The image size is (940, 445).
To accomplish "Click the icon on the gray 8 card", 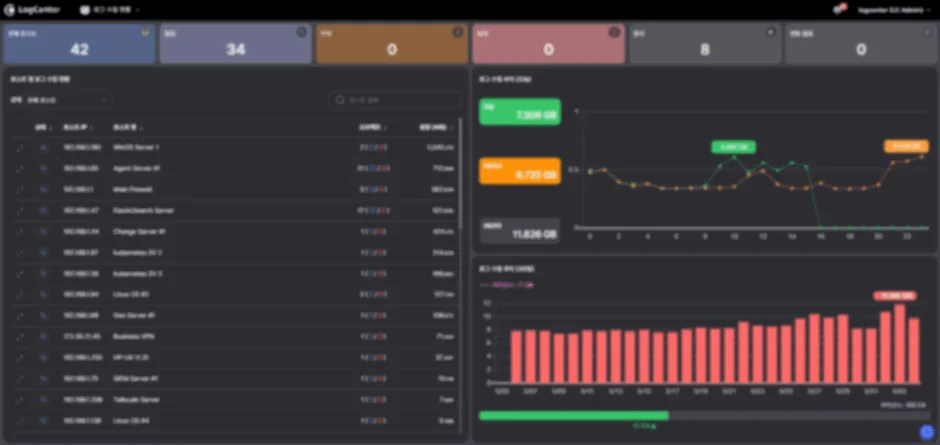I will pos(771,32).
